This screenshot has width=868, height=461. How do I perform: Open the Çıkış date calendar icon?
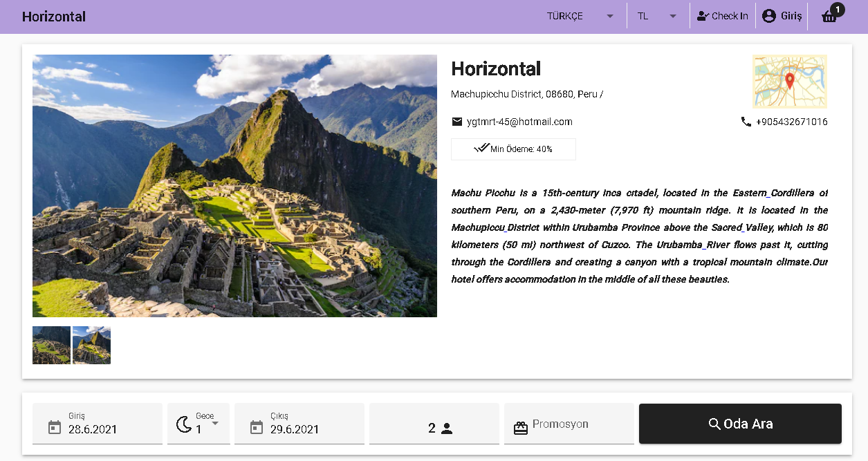tap(257, 427)
